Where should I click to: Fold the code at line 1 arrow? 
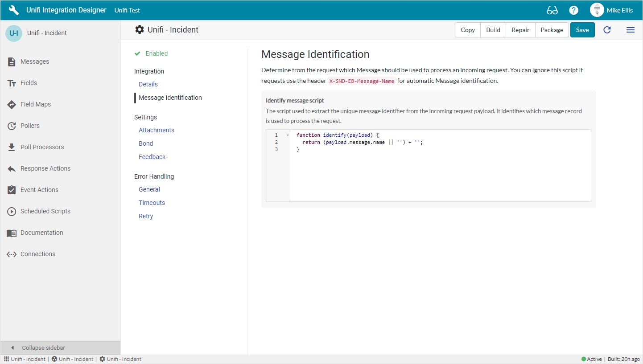coord(288,135)
